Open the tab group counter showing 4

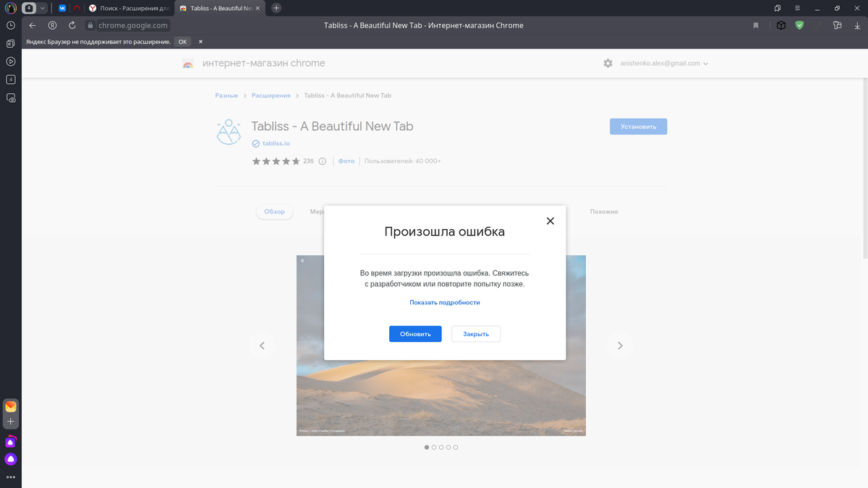[29, 8]
